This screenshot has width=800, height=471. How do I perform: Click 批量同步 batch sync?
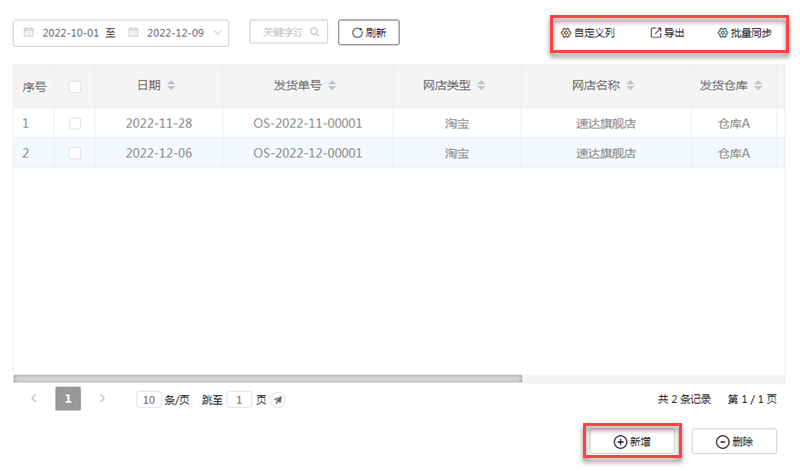coord(744,33)
